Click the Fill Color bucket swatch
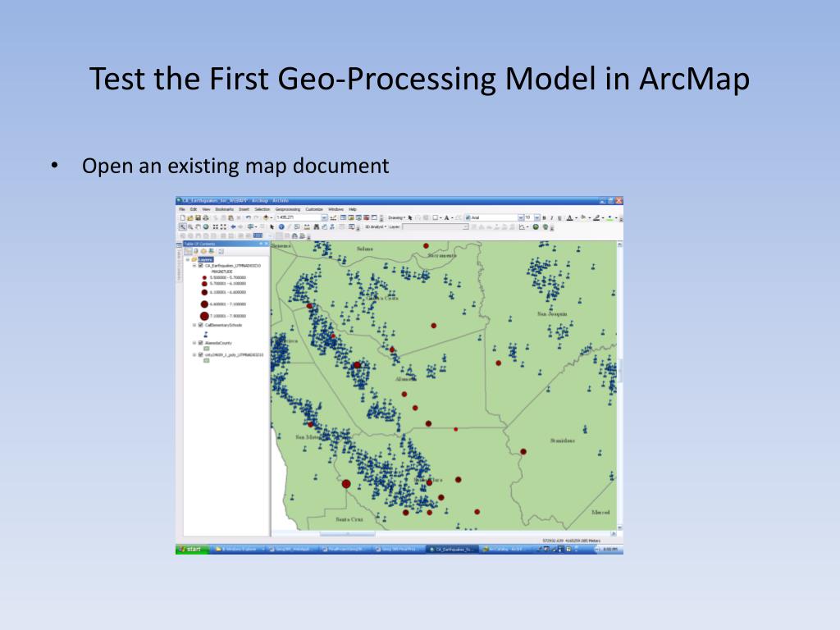Viewport: 840px width, 630px height. click(583, 218)
